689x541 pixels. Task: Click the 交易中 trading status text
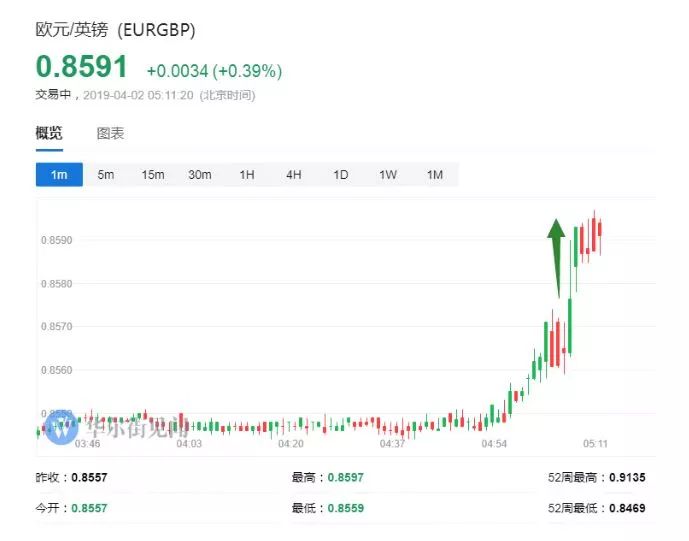coord(53,95)
